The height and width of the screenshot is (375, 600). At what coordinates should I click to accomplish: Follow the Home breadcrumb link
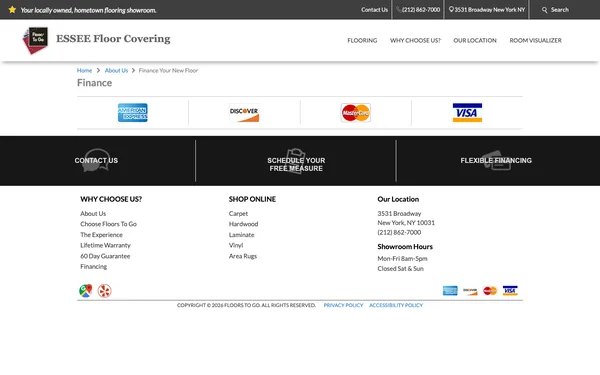(x=84, y=70)
